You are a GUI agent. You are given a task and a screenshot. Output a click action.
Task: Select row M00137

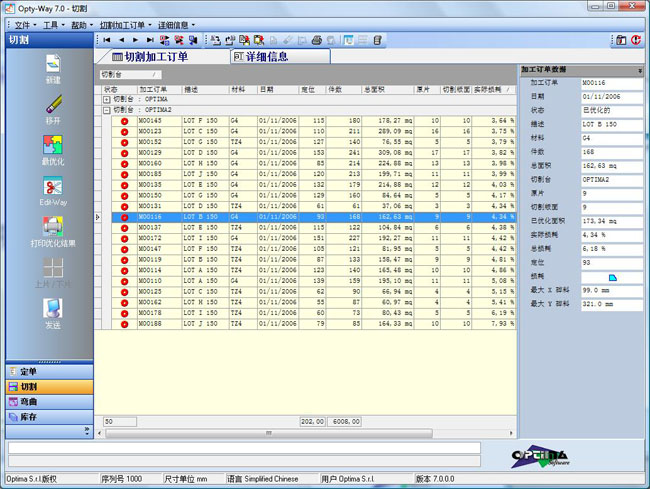313,228
